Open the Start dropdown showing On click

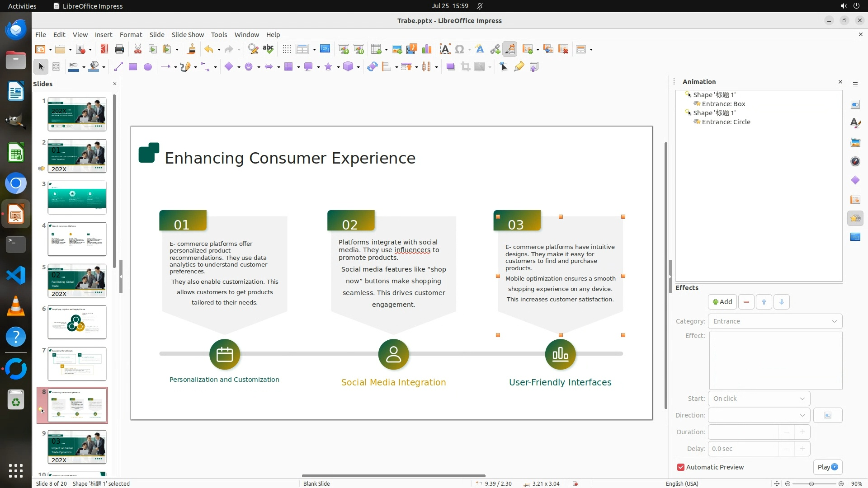pos(759,399)
